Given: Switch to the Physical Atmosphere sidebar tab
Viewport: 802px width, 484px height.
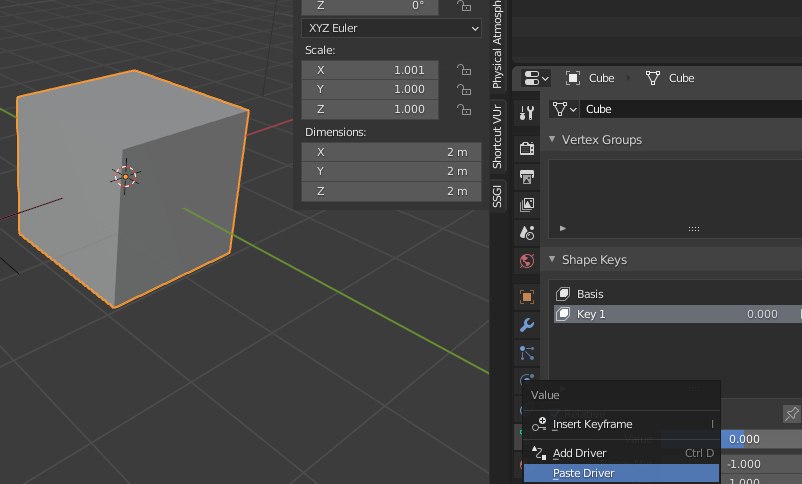Looking at the screenshot, I should point(498,45).
